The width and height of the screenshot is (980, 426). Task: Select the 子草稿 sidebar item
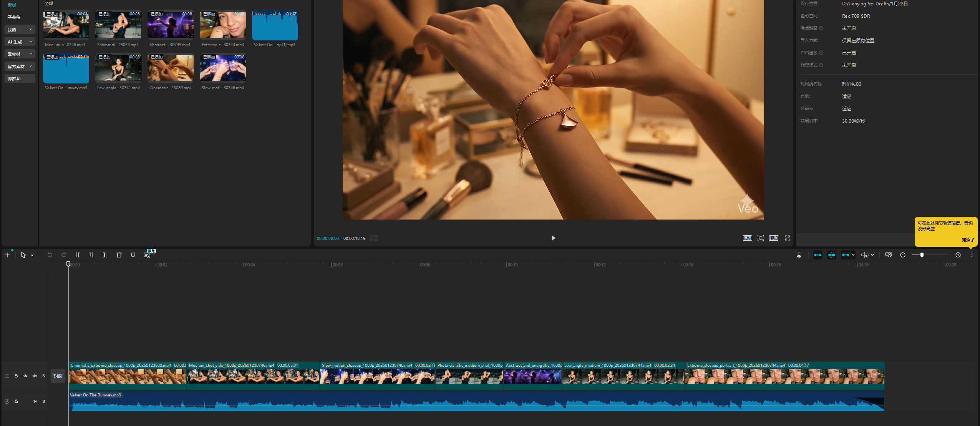tap(14, 17)
